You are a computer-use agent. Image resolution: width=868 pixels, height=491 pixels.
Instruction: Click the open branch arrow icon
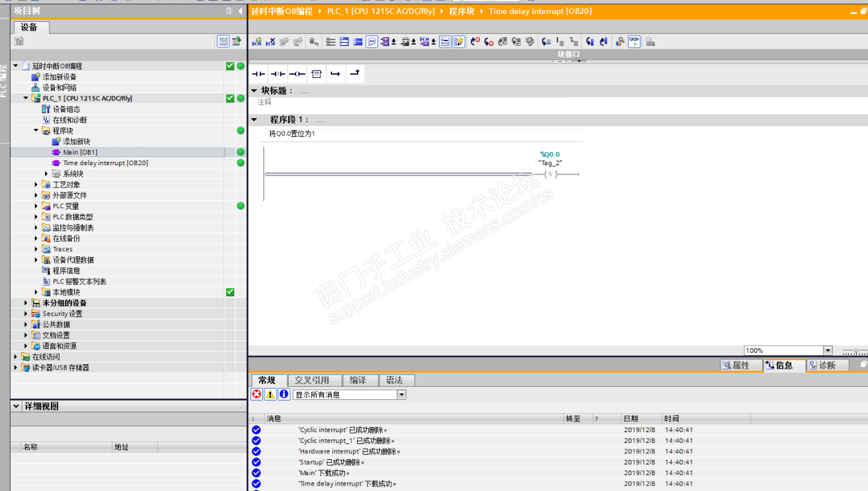click(x=335, y=73)
